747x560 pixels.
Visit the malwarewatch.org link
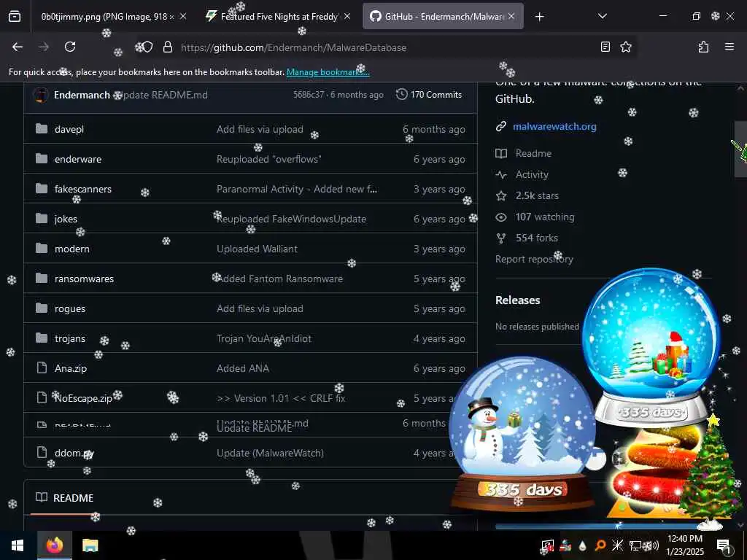[x=554, y=126]
